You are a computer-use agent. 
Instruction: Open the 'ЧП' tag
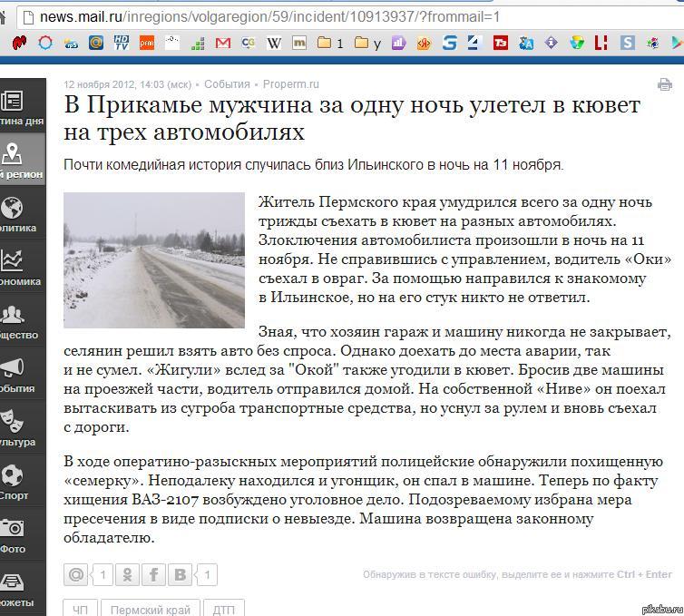tap(80, 609)
